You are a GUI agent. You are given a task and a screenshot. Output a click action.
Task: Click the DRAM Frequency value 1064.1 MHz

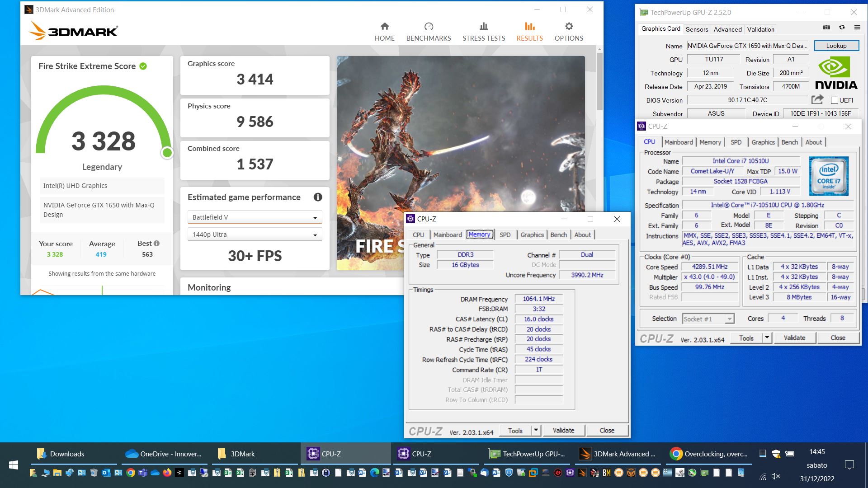pyautogui.click(x=539, y=299)
